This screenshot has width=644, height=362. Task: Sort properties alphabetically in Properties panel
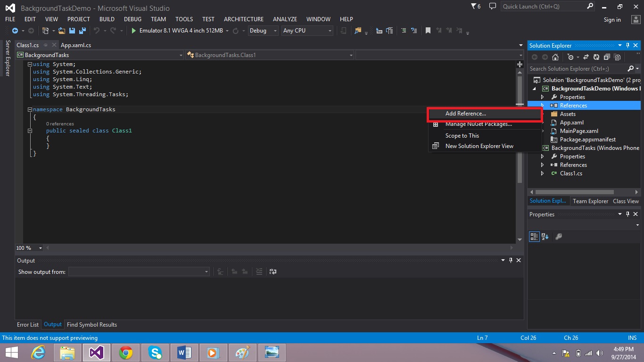click(545, 237)
